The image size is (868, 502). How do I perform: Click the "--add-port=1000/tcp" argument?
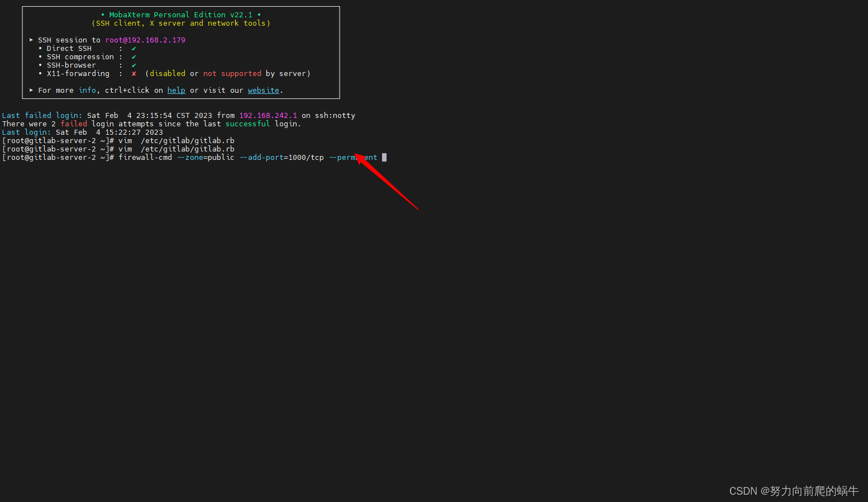pyautogui.click(x=282, y=158)
